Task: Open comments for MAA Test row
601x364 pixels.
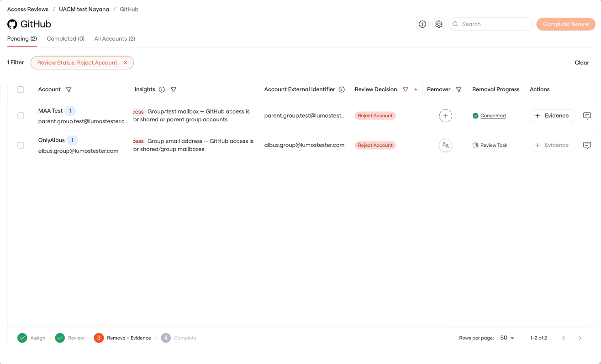Action: 587,116
